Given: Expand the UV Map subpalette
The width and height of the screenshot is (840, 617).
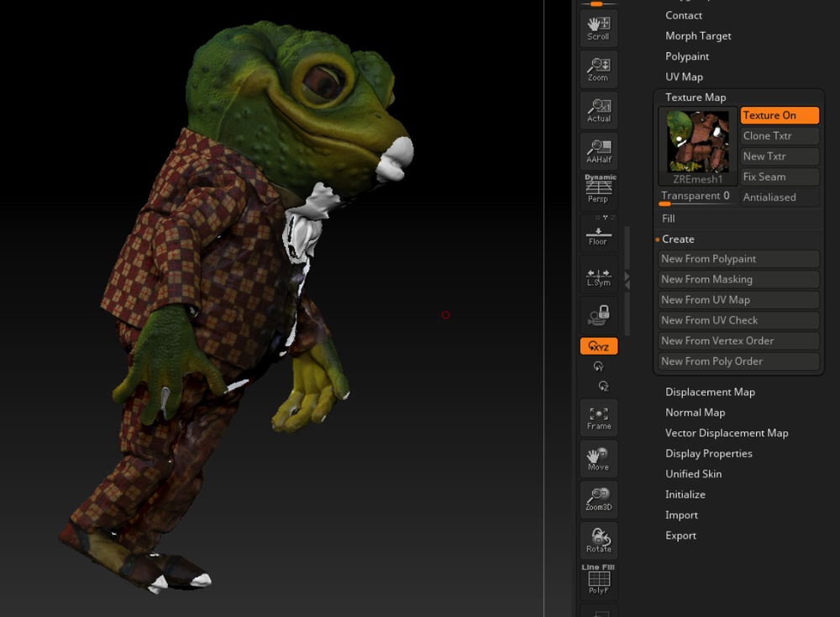Looking at the screenshot, I should pos(684,76).
